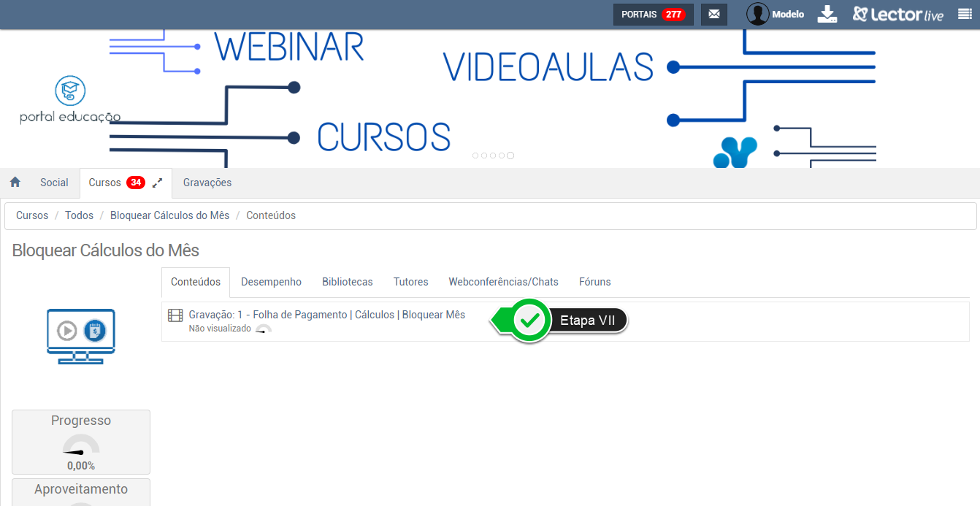Expand the Cursos tab with arrows icon
The image size is (980, 506).
[157, 183]
